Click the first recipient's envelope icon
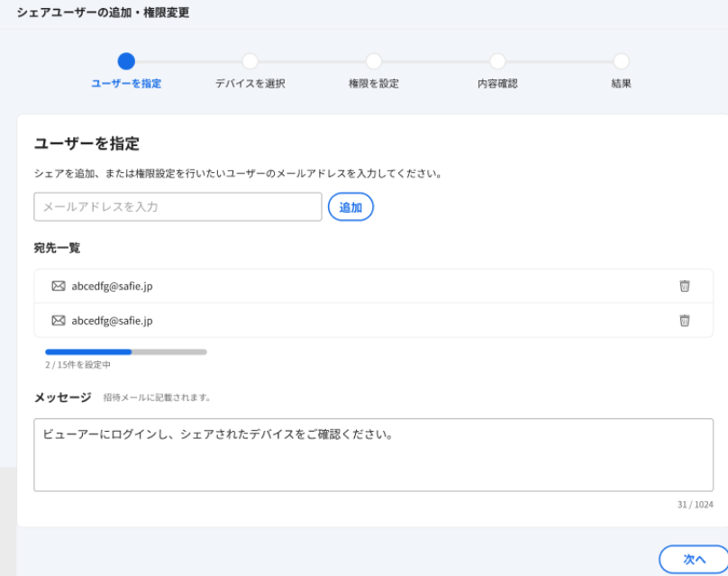The image size is (728, 576). [x=59, y=286]
